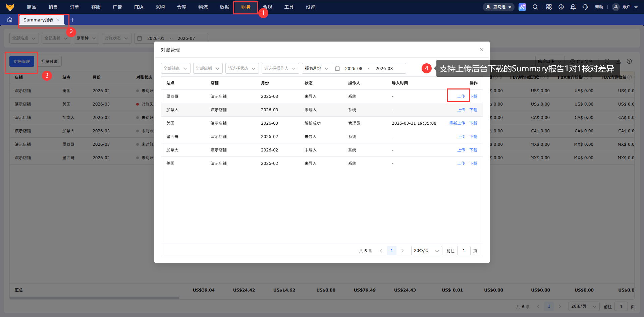Screen dimensions: 644x317
Task: Click 上传 for 墨西哥 2026-03 row
Action: pos(461,96)
